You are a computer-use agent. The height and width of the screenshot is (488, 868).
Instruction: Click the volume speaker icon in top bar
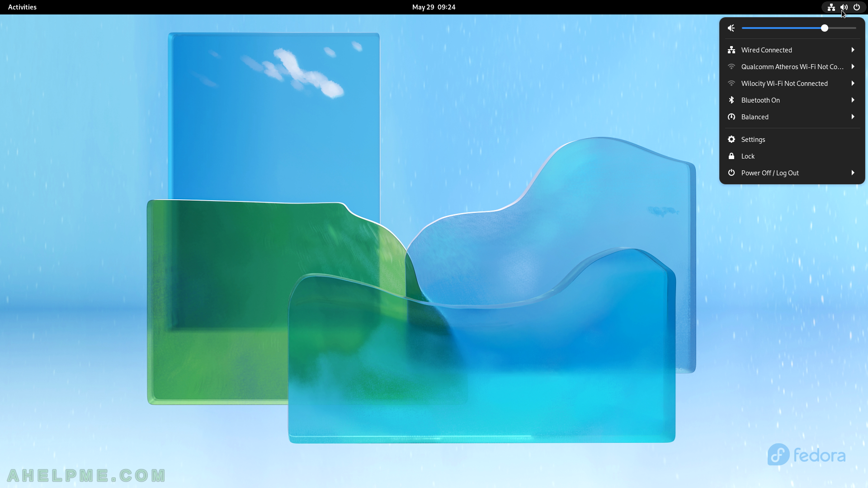point(844,7)
